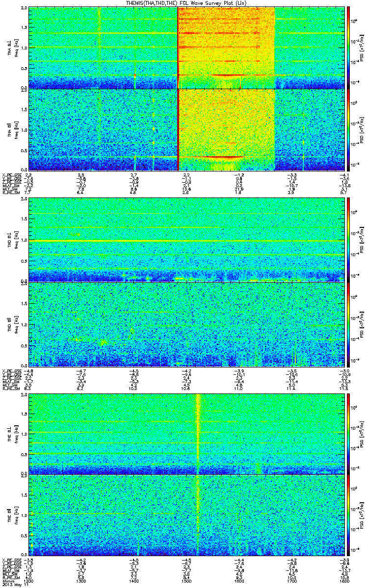Click the THE B-parallel freq [Hz] axis label

pyautogui.click(x=16, y=515)
